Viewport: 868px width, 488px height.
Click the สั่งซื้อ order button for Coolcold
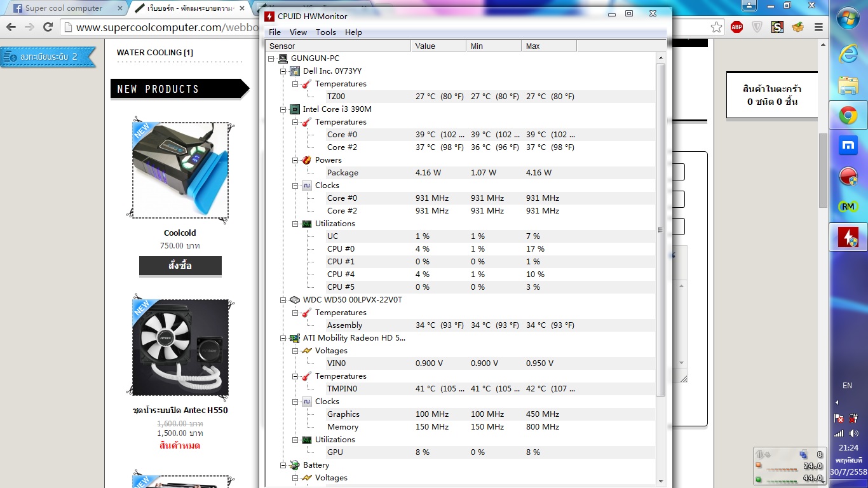tap(180, 266)
